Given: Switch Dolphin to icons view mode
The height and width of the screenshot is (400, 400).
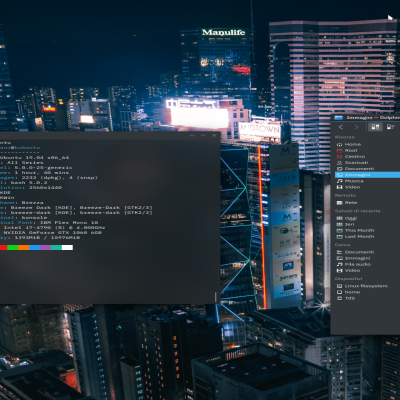Looking at the screenshot, I should point(375,127).
